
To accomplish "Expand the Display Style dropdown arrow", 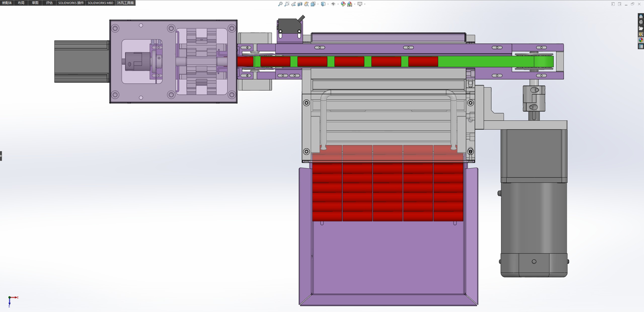I will (x=328, y=4).
